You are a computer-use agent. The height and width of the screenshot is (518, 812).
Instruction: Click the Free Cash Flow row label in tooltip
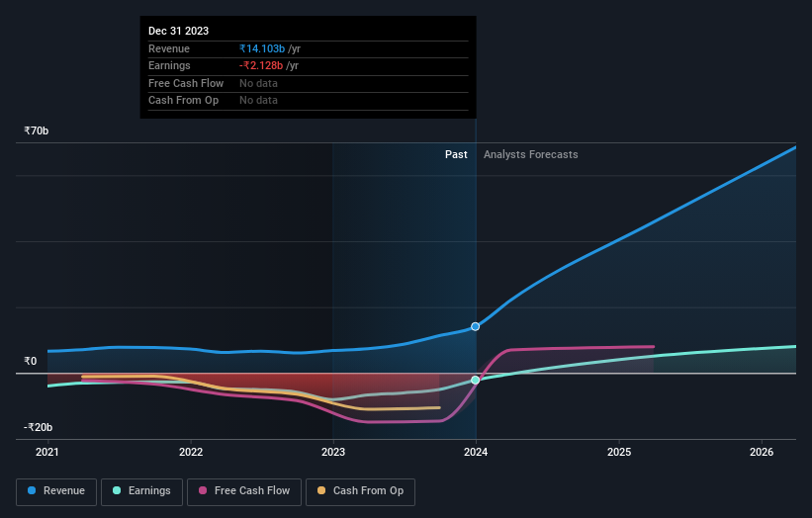pos(186,83)
